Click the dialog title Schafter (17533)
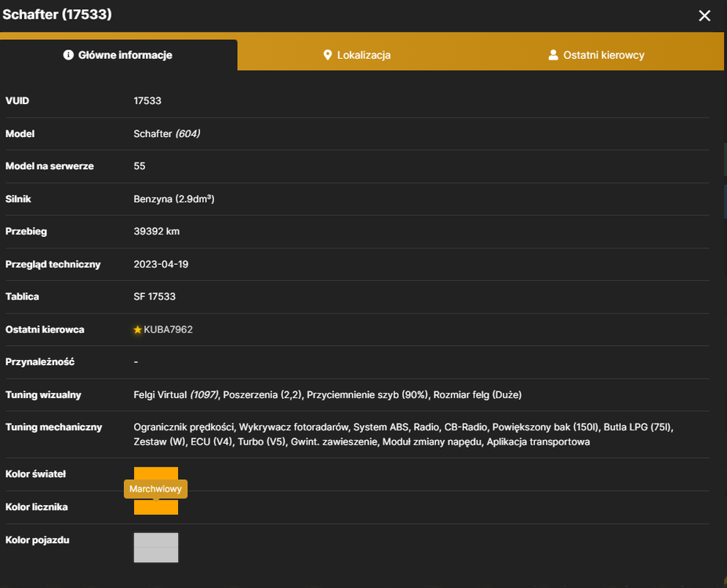 tap(57, 14)
